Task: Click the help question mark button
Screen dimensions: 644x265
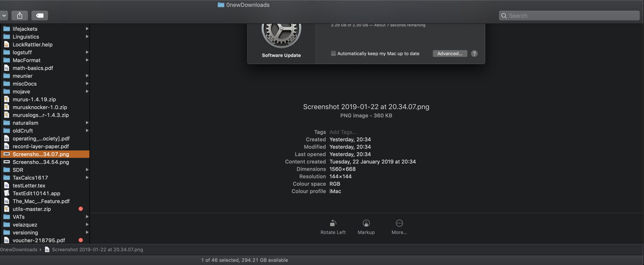Action: pos(474,54)
